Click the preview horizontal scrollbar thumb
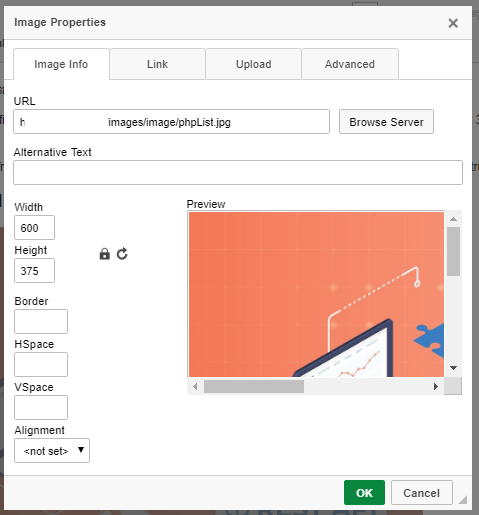 pyautogui.click(x=254, y=386)
